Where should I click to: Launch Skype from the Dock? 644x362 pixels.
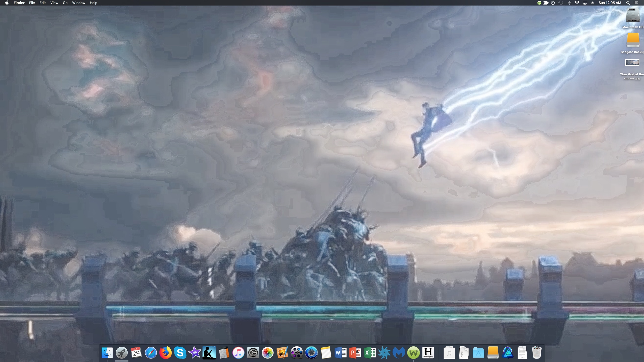180,353
